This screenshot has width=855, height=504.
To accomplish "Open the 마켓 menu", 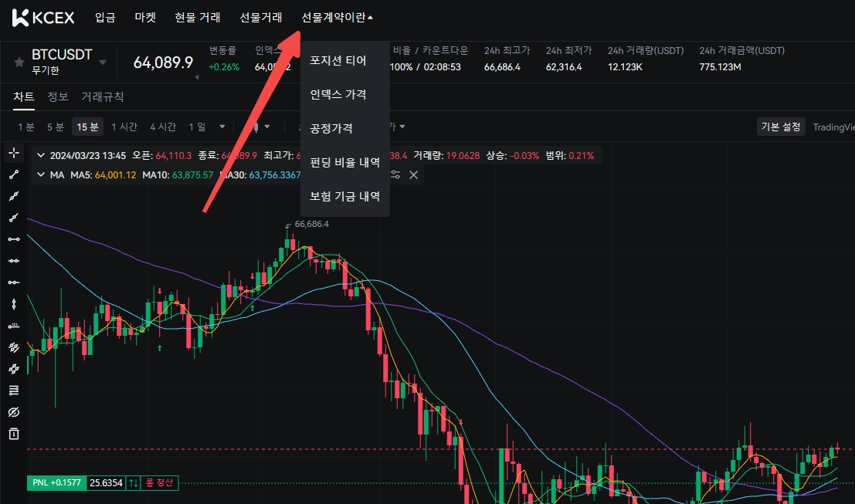I will pyautogui.click(x=146, y=18).
